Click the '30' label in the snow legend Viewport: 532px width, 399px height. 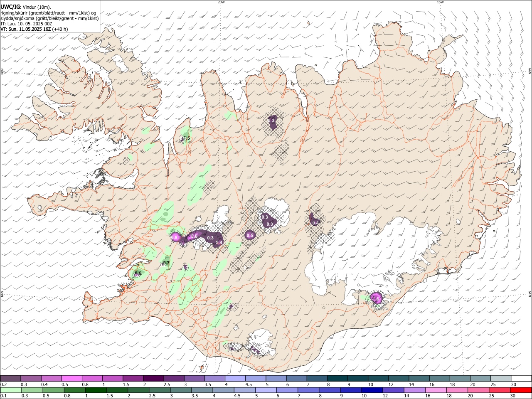click(514, 384)
